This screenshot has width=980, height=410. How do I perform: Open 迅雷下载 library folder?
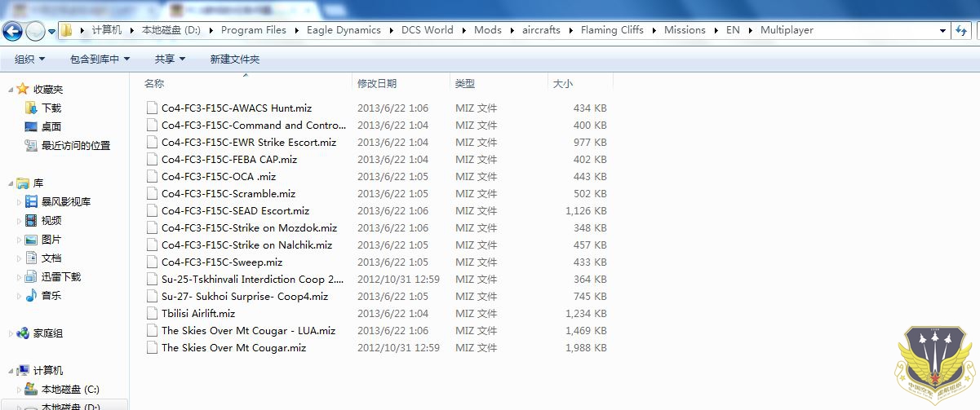pos(60,276)
